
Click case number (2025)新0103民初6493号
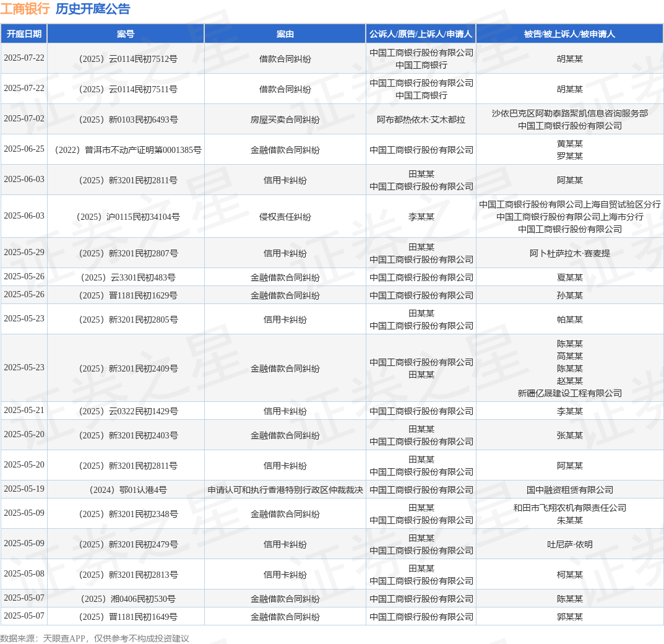coord(126,120)
